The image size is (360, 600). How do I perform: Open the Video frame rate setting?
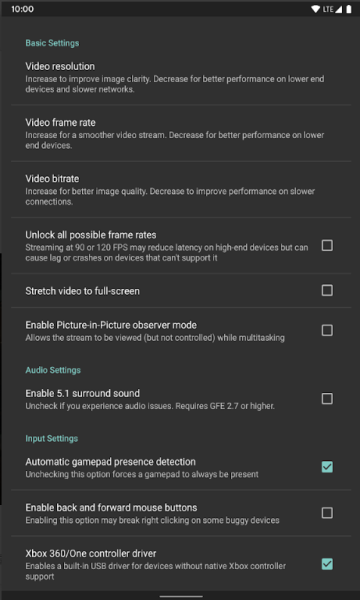tap(181, 133)
